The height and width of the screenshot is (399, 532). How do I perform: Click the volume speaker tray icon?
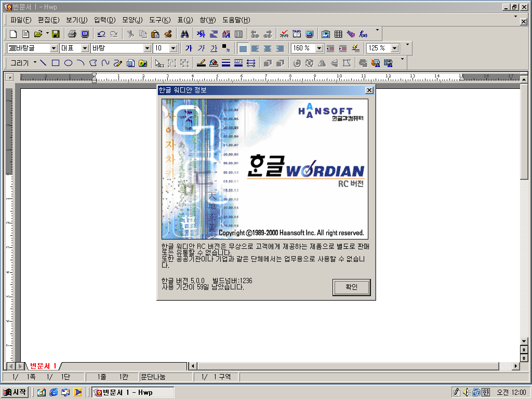point(467,392)
